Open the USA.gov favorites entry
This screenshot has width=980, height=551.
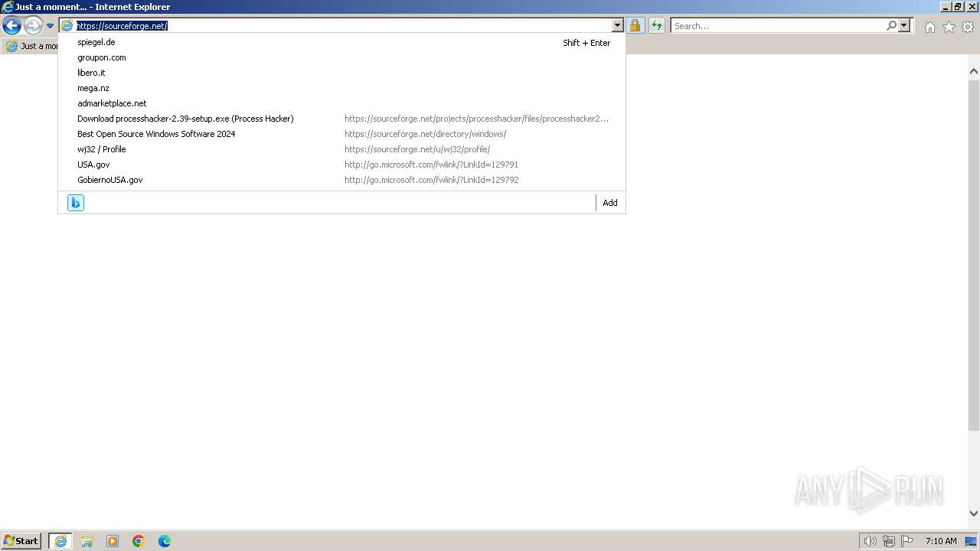[x=341, y=165]
